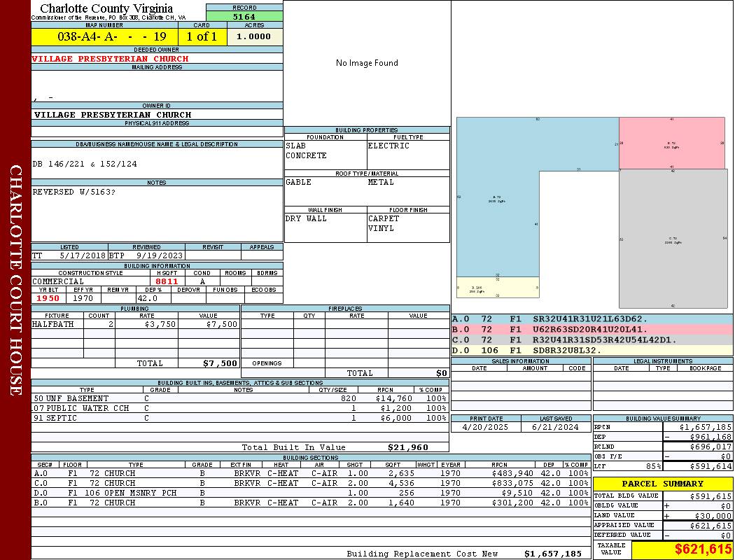
Task: Click taxable value $621,615 in red
Action: pos(703,549)
